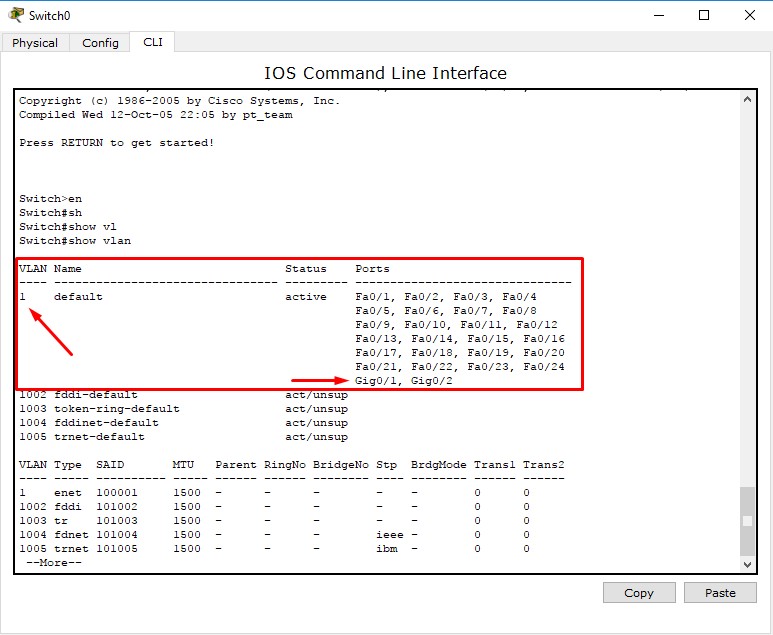Click 'Fa0/1, Fa0/2, Fa0/3, Fa0/4' ports line
773x635 pixels.
446,297
